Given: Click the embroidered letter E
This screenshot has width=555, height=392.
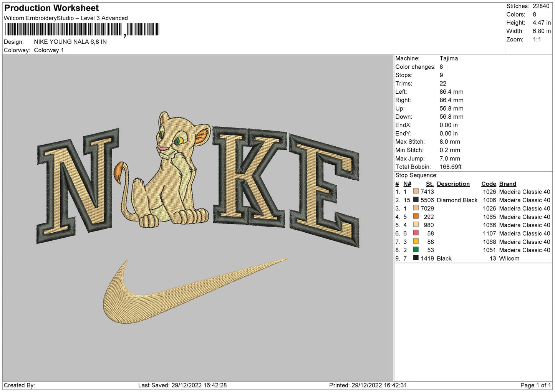Looking at the screenshot, I should [x=325, y=190].
